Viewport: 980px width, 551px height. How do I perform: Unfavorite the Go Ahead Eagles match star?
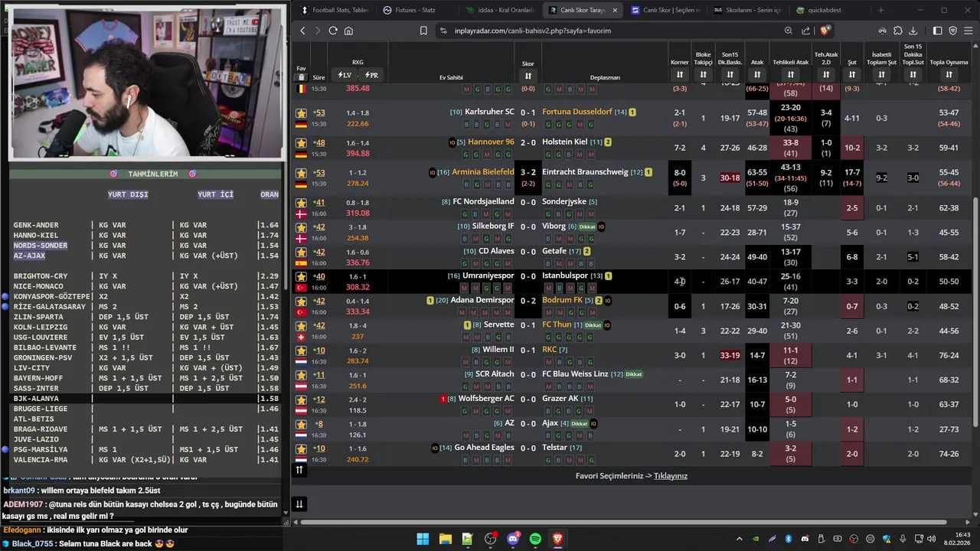(x=302, y=448)
